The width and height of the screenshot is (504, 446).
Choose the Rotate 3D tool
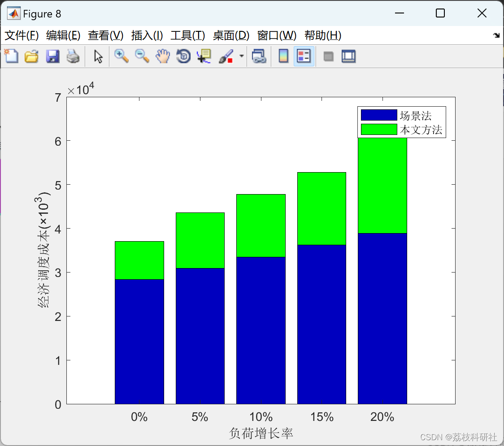[183, 56]
